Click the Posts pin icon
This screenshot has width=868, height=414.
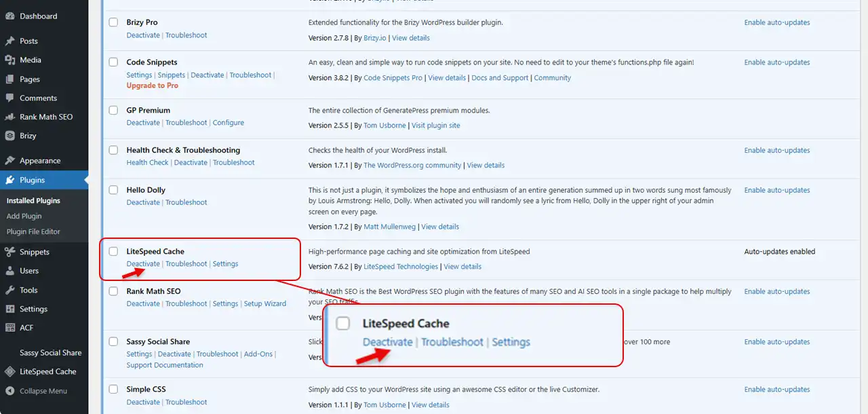click(x=9, y=41)
